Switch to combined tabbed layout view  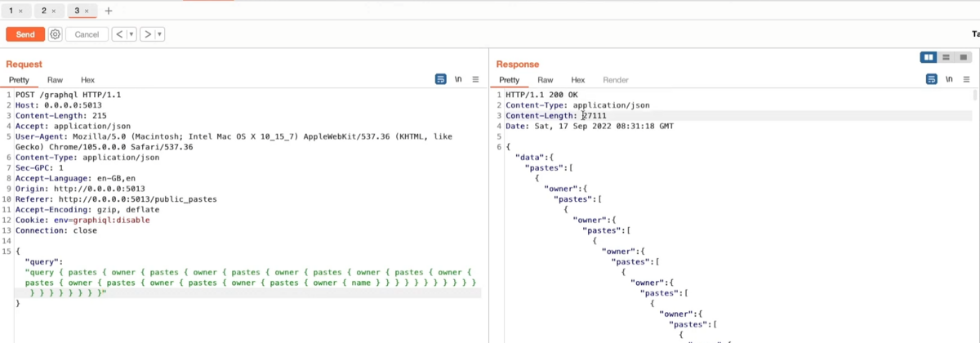click(964, 57)
